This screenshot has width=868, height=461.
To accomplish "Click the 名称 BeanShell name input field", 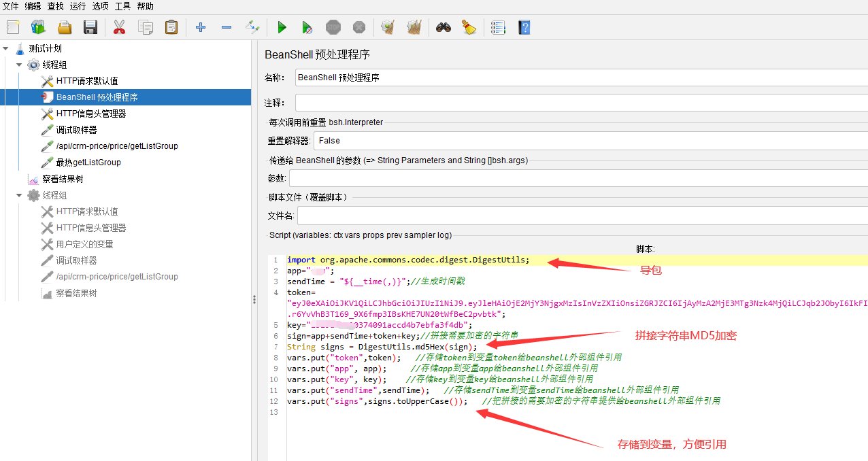I will point(476,77).
